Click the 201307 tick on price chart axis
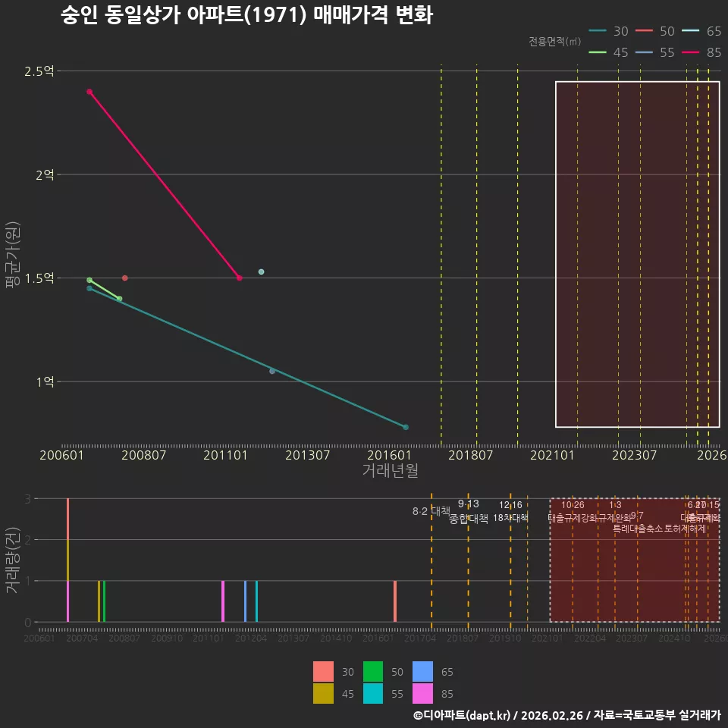Viewport: 728px width, 728px height. (x=307, y=455)
